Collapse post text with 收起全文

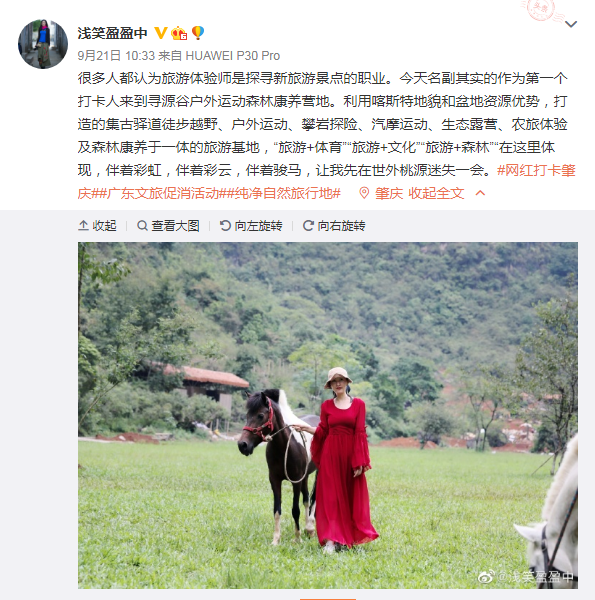(x=436, y=193)
